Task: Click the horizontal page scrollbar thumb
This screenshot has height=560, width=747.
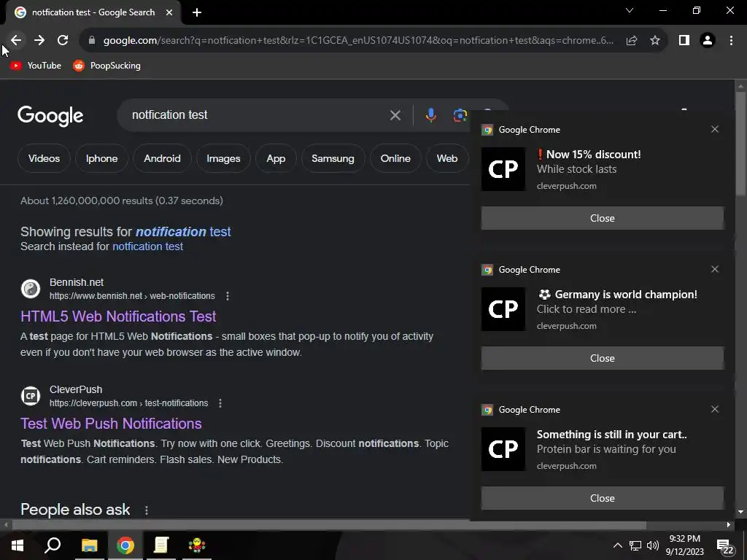Action: [x=329, y=525]
